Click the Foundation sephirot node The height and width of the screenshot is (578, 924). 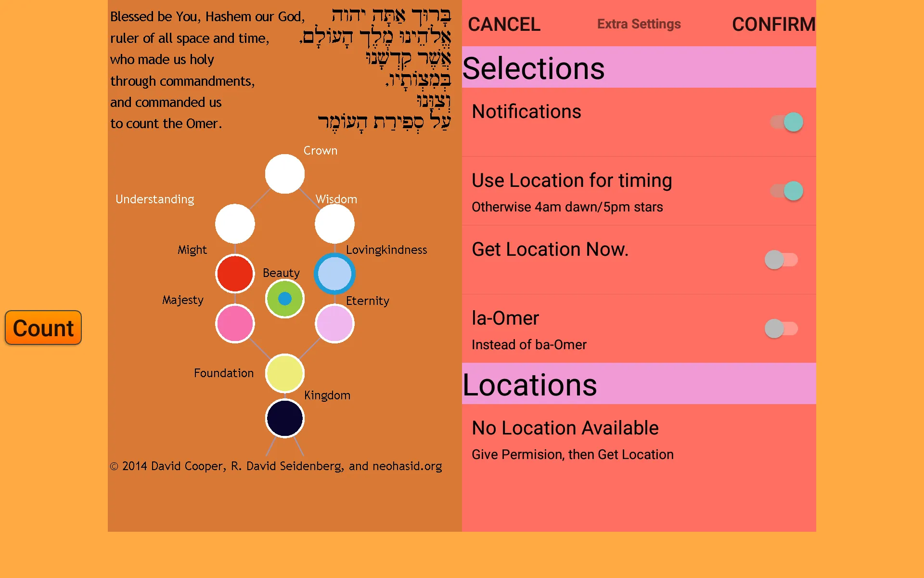click(285, 371)
